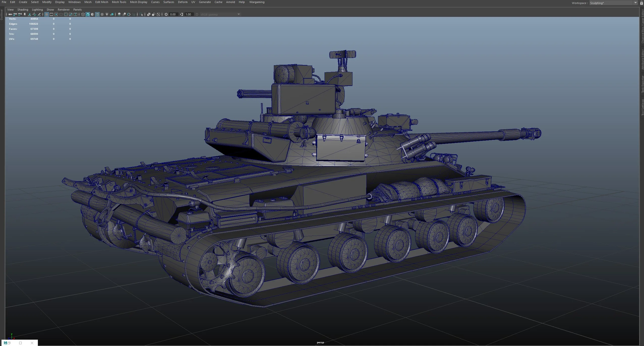This screenshot has height=346, width=644.
Task: Open the Mesh Tools menu
Action: point(119,2)
